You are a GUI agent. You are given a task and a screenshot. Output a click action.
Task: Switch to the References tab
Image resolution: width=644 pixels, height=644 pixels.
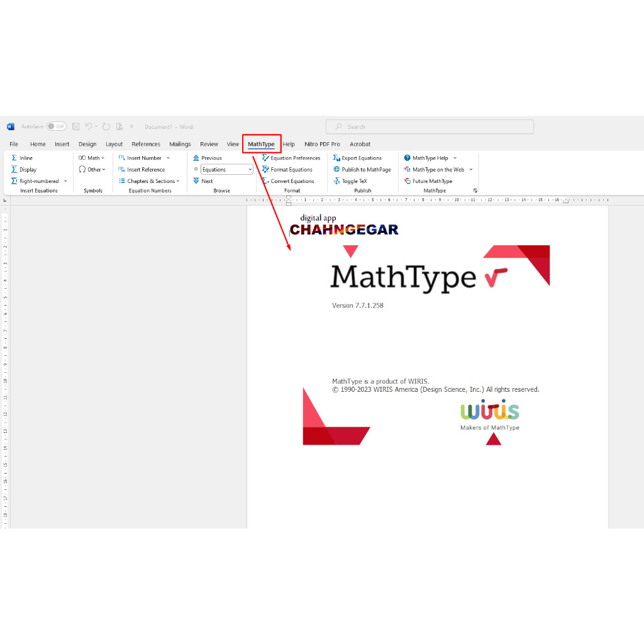(x=146, y=144)
